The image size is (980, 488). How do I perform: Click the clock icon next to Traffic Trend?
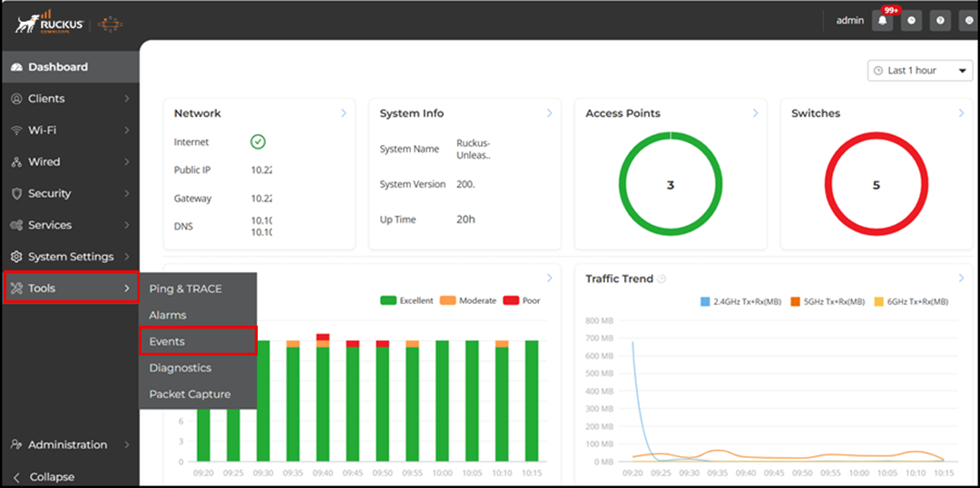pos(661,279)
